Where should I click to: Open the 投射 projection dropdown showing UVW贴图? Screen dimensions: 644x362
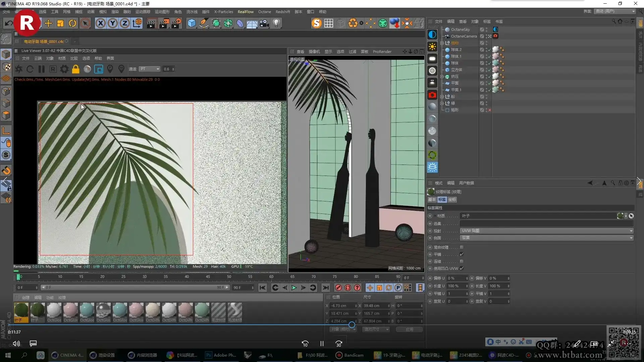tap(546, 231)
